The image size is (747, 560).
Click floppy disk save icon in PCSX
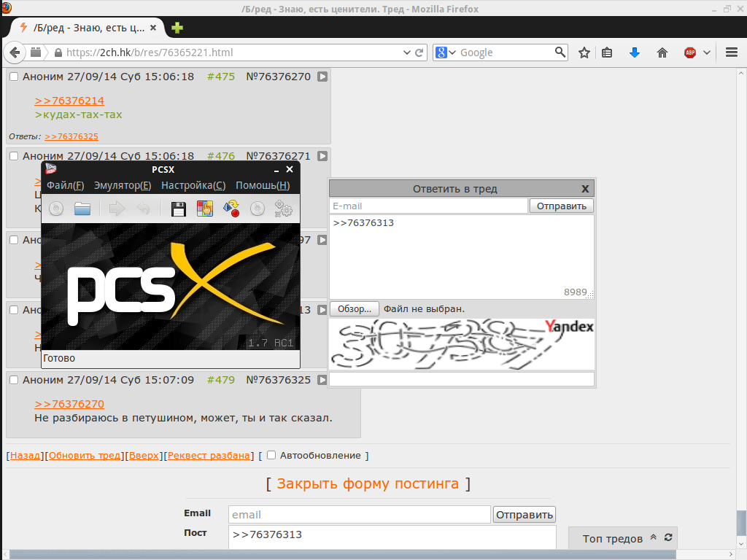[179, 209]
